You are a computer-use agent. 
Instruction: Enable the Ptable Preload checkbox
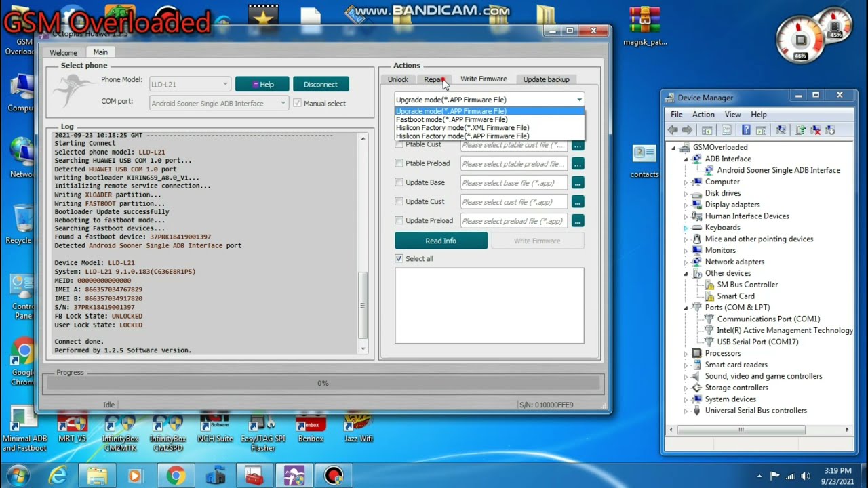pyautogui.click(x=399, y=163)
